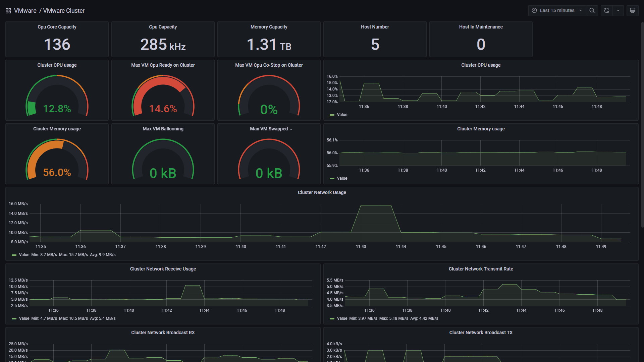Viewport: 644px width, 362px height.
Task: Click the Avg: 4.42 MB/s legend stat
Action: pos(424,318)
